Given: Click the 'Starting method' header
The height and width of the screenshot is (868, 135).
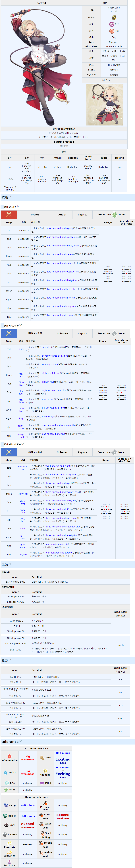Looking at the screenshot, I should pos(64,142).
